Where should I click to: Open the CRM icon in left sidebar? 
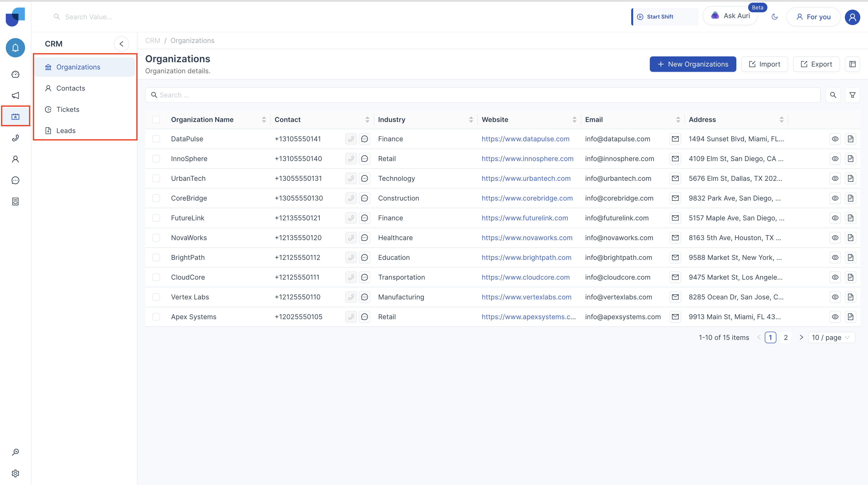15,116
